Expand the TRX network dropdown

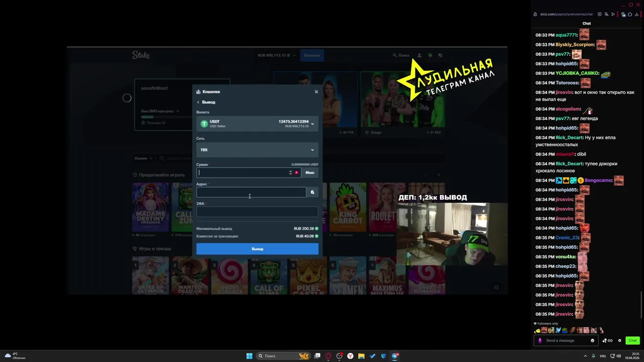coord(257,150)
